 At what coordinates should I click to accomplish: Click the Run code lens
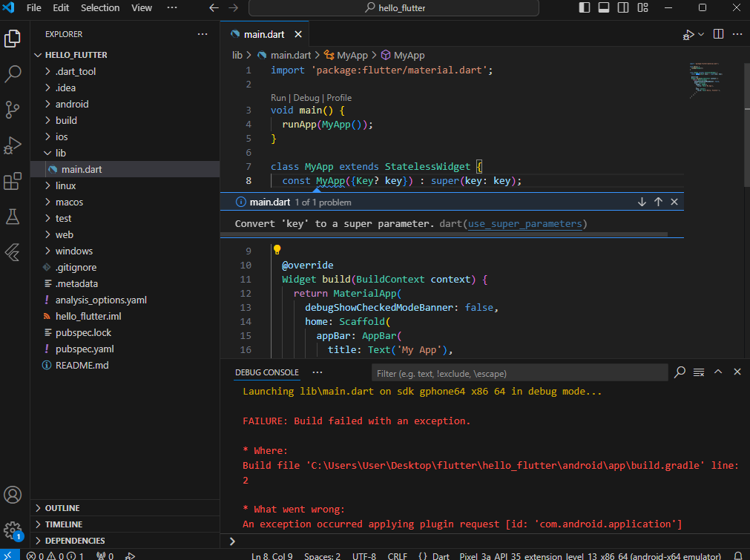point(278,98)
